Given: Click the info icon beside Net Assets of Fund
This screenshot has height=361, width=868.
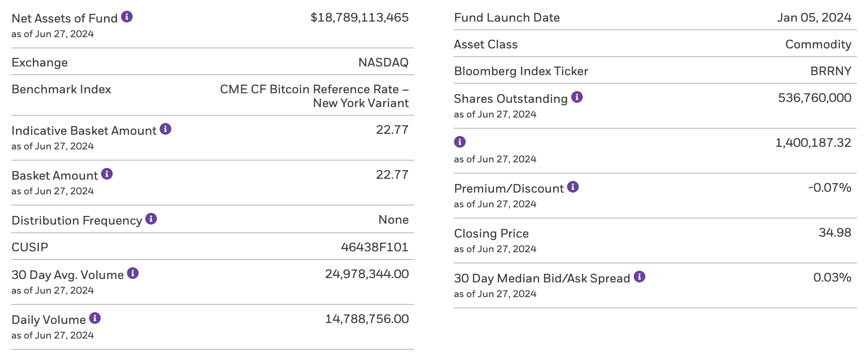Looking at the screenshot, I should [126, 17].
